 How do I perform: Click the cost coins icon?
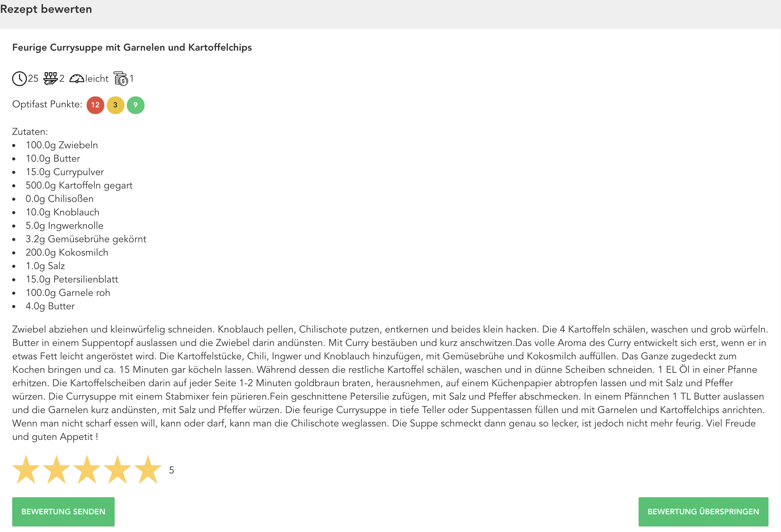coord(121,79)
